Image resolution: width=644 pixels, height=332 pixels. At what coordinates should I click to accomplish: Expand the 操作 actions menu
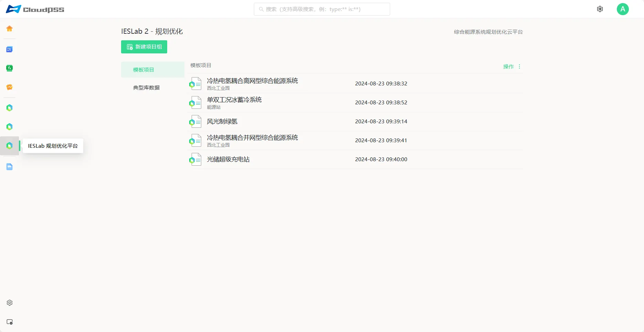(x=512, y=66)
